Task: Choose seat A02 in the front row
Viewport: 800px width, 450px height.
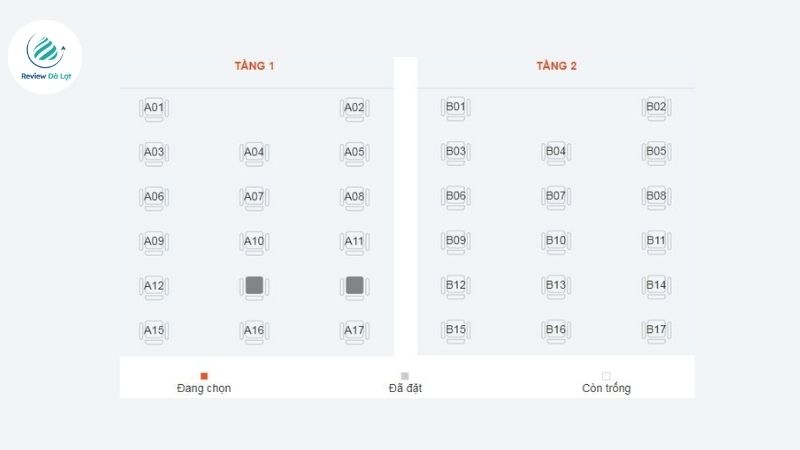Action: (354, 110)
